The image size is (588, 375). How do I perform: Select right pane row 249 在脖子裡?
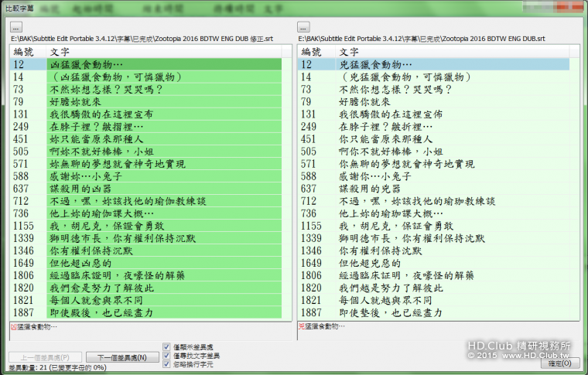434,126
